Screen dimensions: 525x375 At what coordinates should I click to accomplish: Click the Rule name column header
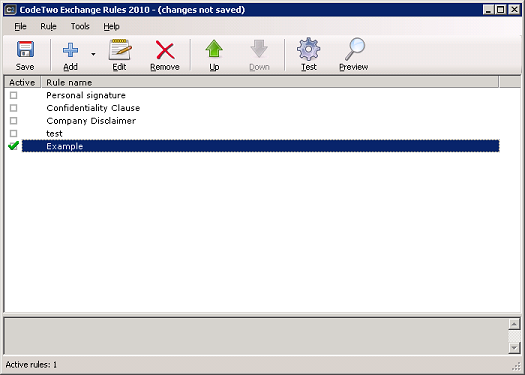click(x=270, y=82)
